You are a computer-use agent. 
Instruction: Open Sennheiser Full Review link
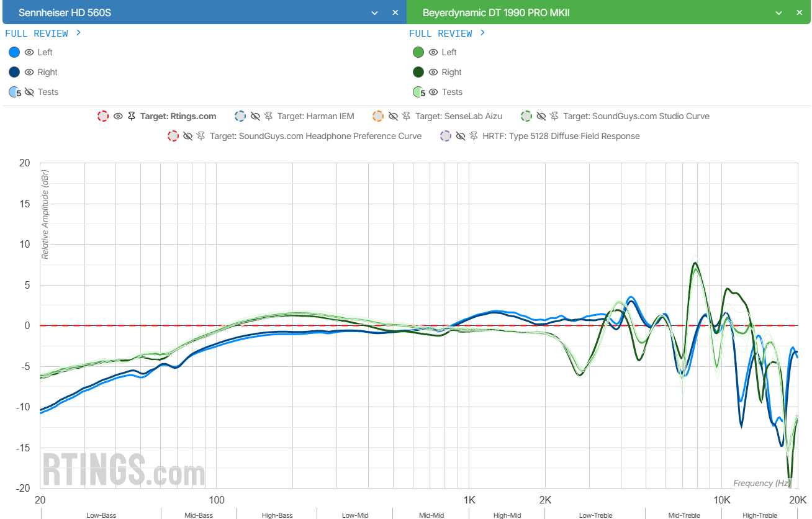point(43,33)
